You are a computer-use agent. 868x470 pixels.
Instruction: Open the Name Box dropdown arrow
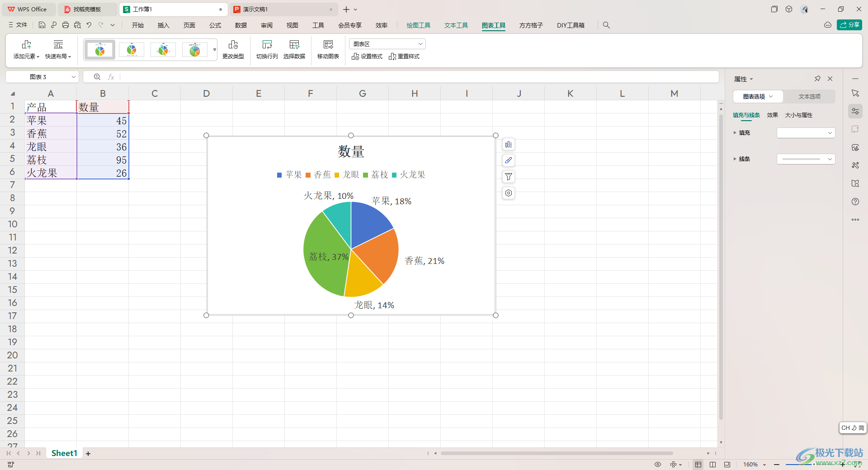(x=73, y=77)
